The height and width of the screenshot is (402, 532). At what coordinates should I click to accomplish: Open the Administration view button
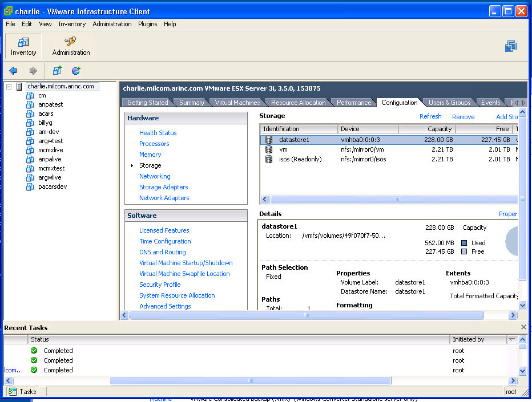tap(71, 46)
